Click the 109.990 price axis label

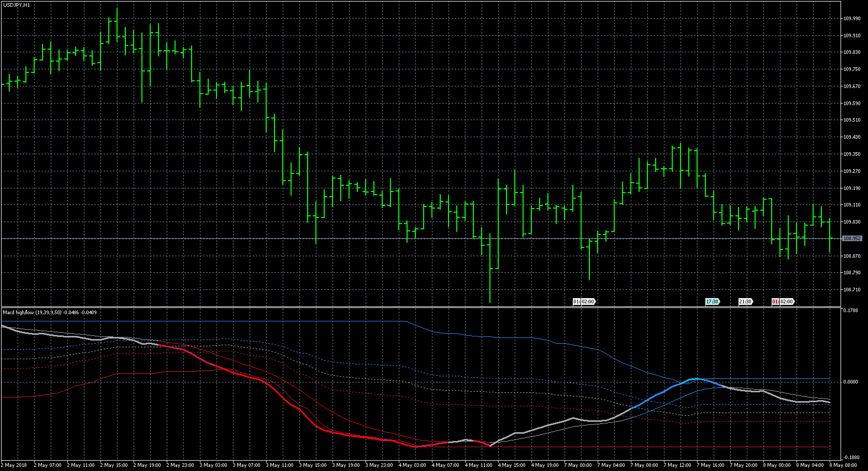click(x=852, y=19)
